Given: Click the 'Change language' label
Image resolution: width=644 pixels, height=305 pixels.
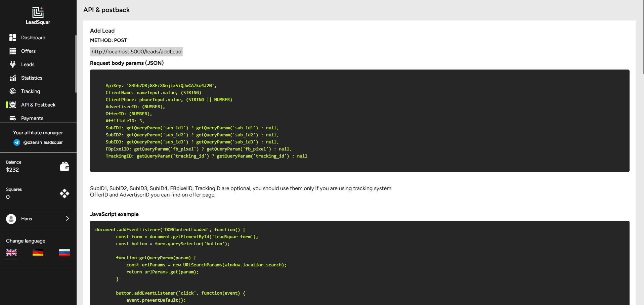Looking at the screenshot, I should pos(26,241).
